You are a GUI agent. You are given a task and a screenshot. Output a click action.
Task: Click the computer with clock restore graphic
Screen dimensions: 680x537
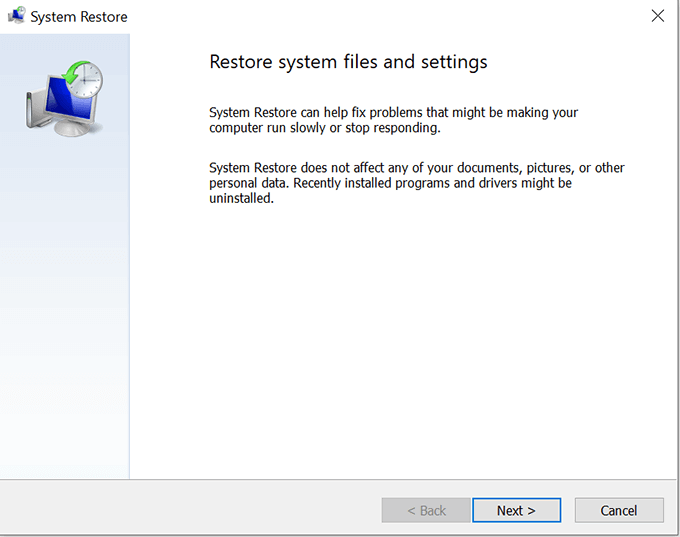pos(65,99)
